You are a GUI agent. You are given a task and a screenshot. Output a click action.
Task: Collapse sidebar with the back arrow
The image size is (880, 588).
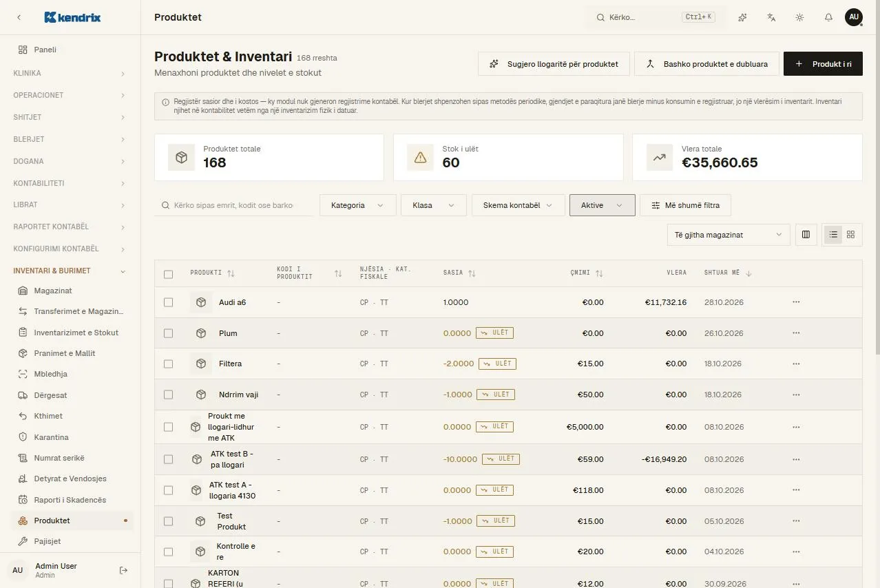tap(19, 17)
